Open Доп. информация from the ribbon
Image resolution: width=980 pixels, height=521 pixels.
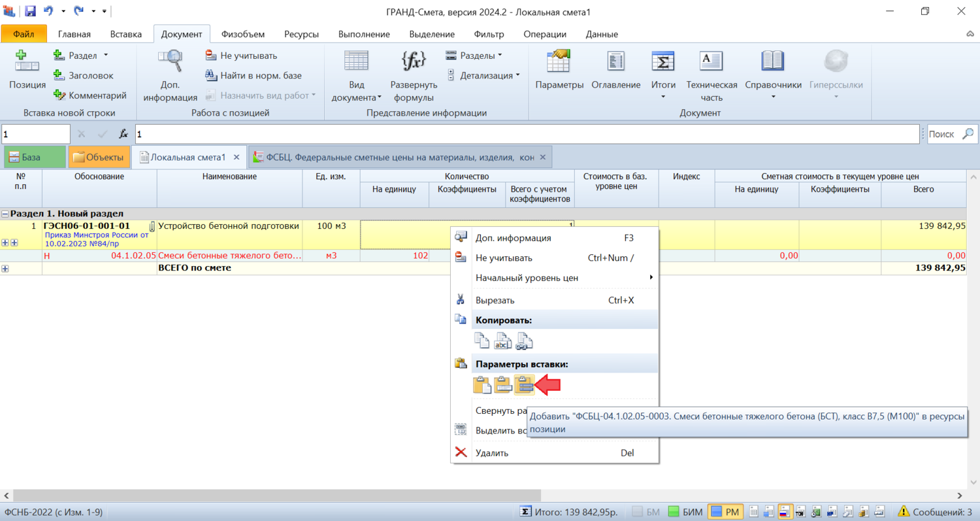click(x=170, y=75)
